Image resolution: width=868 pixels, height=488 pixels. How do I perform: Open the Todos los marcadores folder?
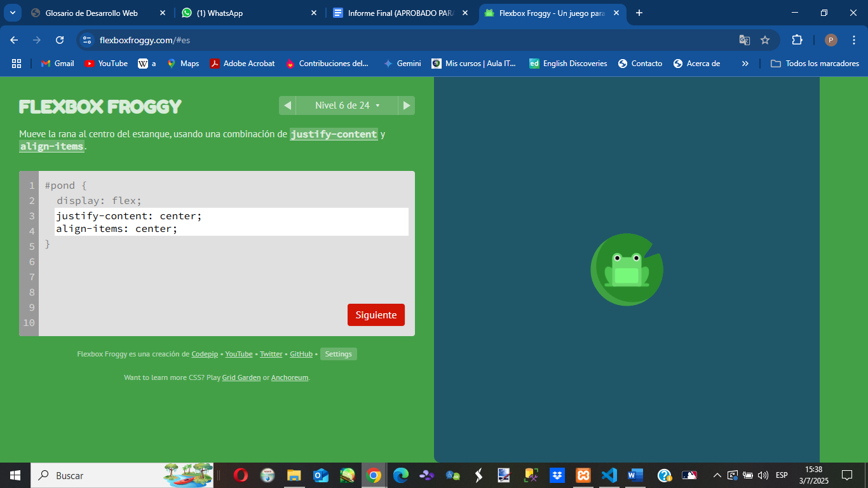pyautogui.click(x=815, y=64)
